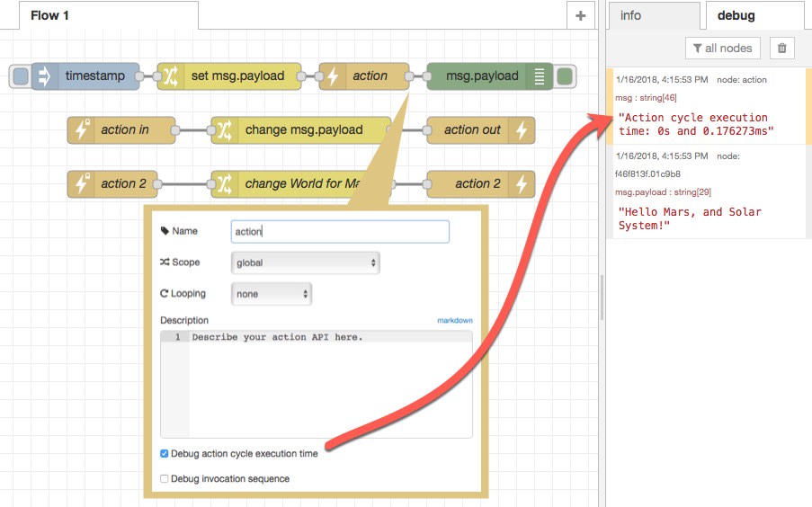Clear debug messages with trash icon
The image size is (812, 507).
coord(782,49)
